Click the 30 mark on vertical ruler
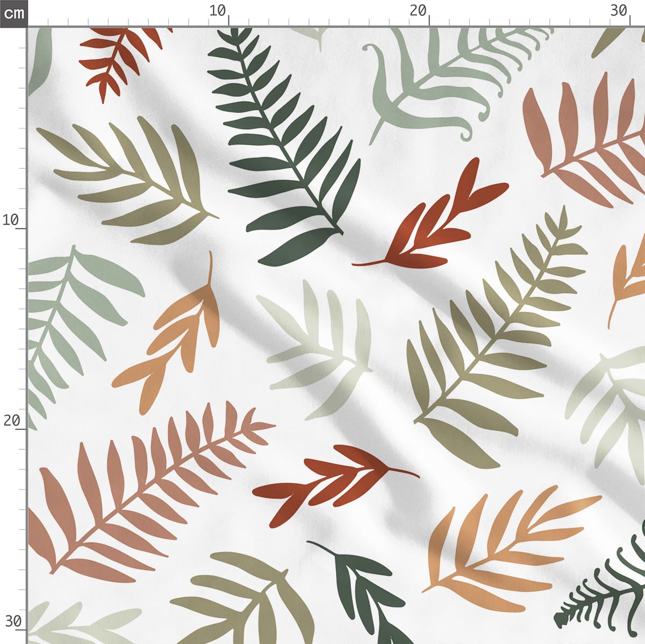The image size is (645, 644). 11,621
